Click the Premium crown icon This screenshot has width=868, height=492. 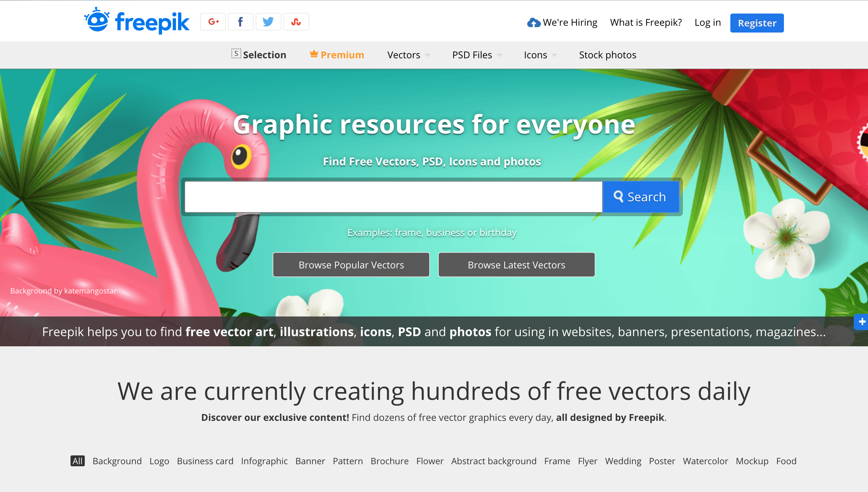pyautogui.click(x=314, y=54)
